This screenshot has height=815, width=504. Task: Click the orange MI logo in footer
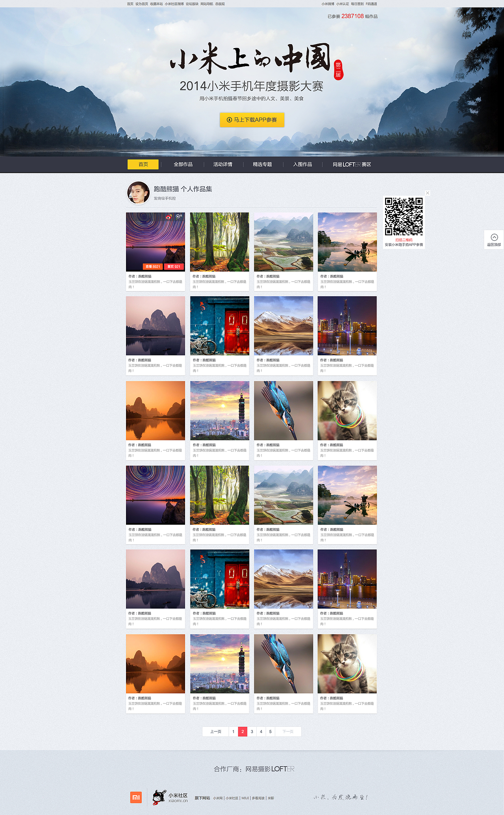coord(136,797)
